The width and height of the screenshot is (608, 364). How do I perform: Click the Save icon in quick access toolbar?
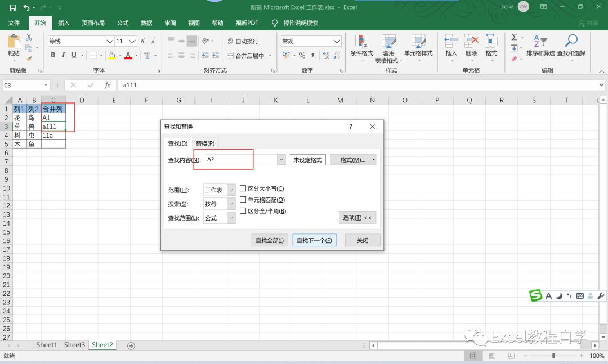tap(12, 7)
